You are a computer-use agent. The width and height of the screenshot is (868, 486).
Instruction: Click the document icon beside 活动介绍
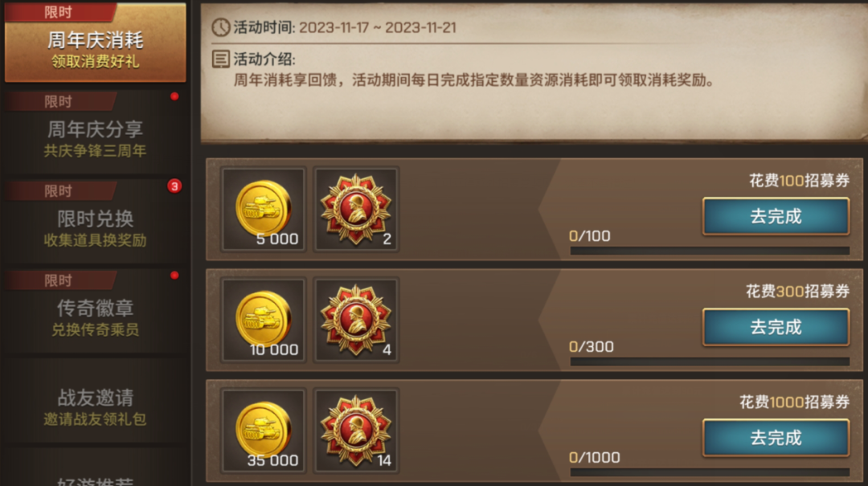click(x=221, y=59)
